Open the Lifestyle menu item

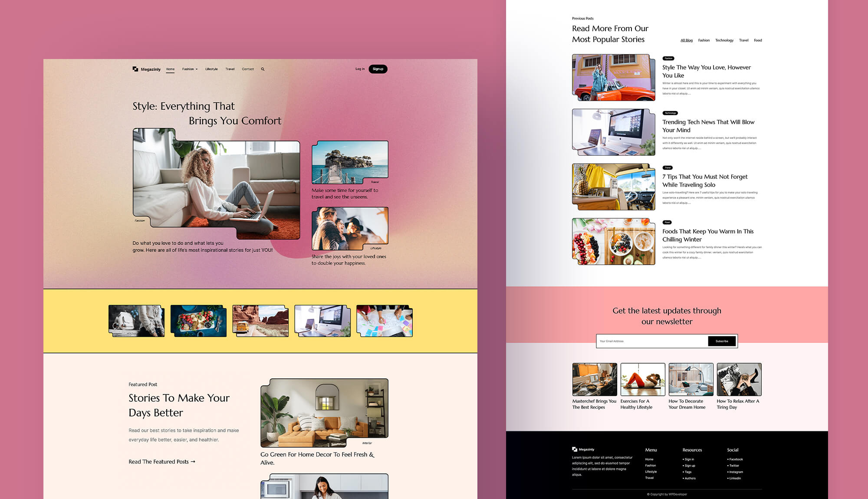211,69
